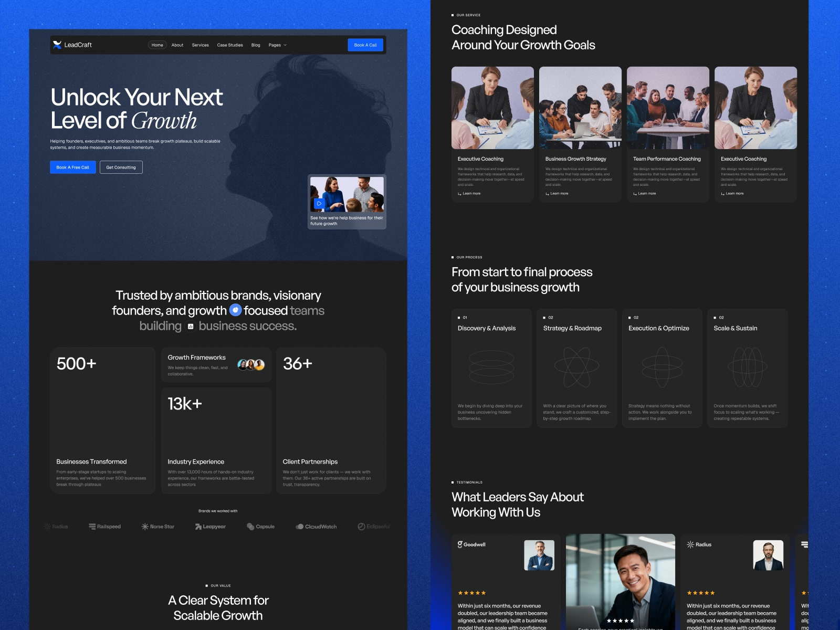Screen dimensions: 840x630
Task: Click Learn more under Business Growth Strategy
Action: click(557, 194)
